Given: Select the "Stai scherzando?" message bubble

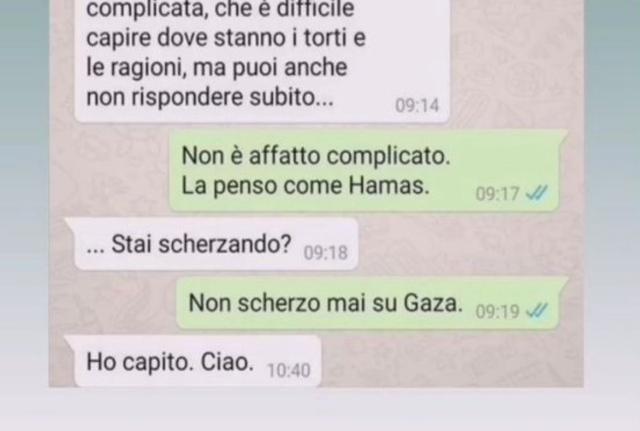Looking at the screenshot, I should pyautogui.click(x=214, y=244).
